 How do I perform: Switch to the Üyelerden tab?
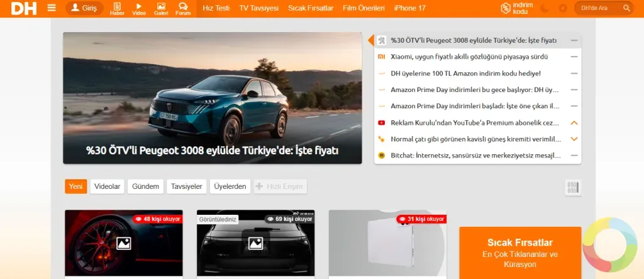[x=230, y=186]
